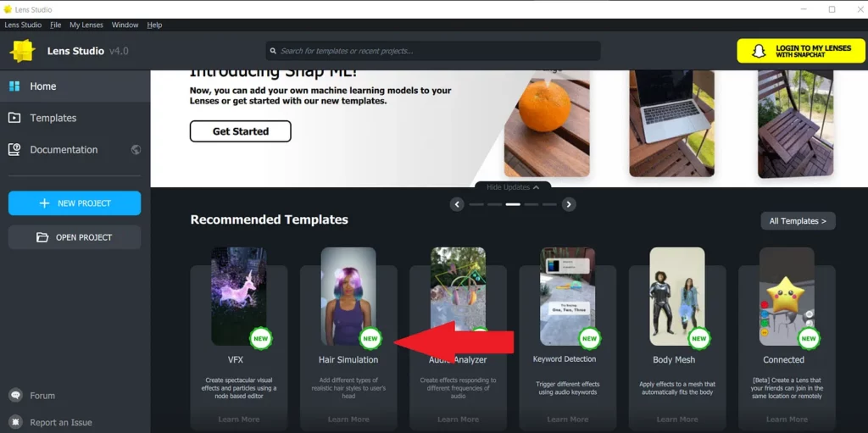Click the Documentation book icon
The height and width of the screenshot is (433, 868).
click(x=14, y=149)
